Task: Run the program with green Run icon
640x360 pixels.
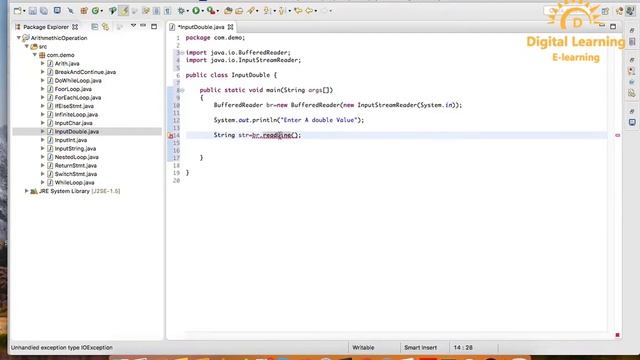Action: (x=196, y=11)
